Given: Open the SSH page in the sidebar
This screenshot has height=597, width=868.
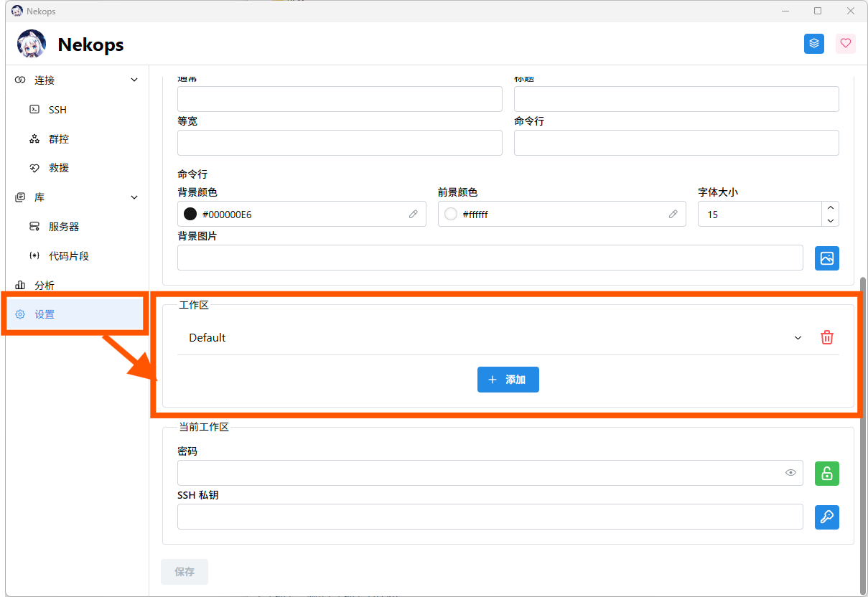Looking at the screenshot, I should pyautogui.click(x=57, y=110).
